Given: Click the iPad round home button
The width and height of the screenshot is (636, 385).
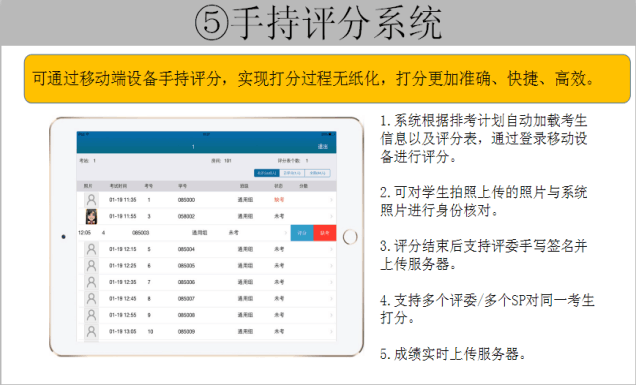Looking at the screenshot, I should 350,237.
